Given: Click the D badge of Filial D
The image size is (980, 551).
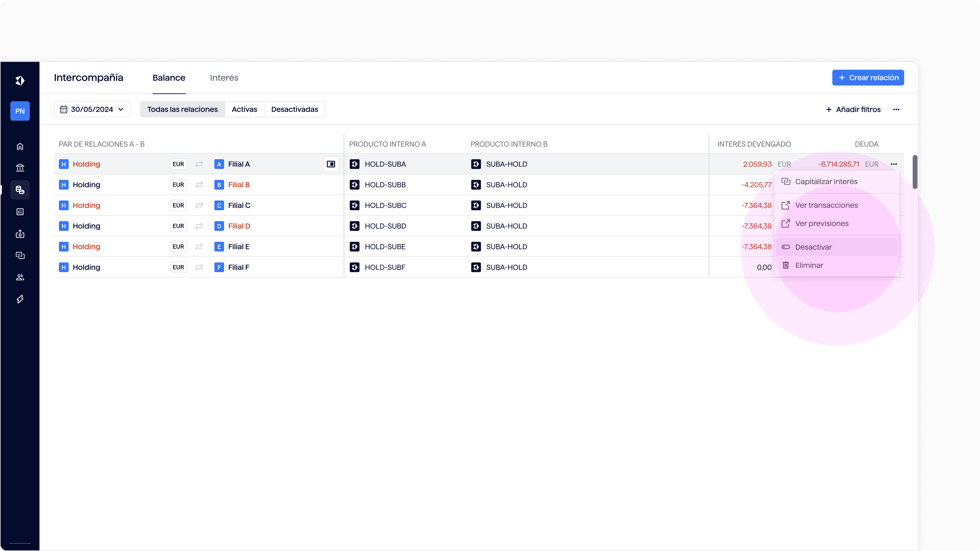Looking at the screenshot, I should [219, 226].
